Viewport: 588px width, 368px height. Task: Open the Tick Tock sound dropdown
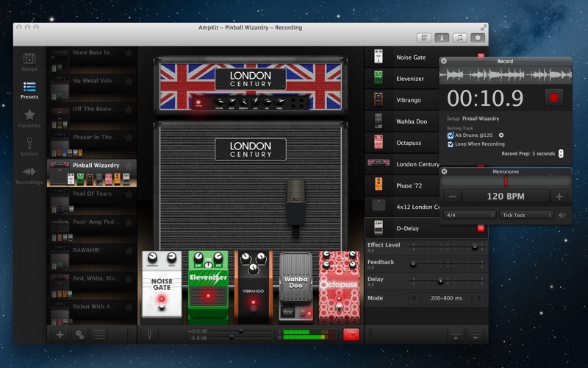pos(526,216)
